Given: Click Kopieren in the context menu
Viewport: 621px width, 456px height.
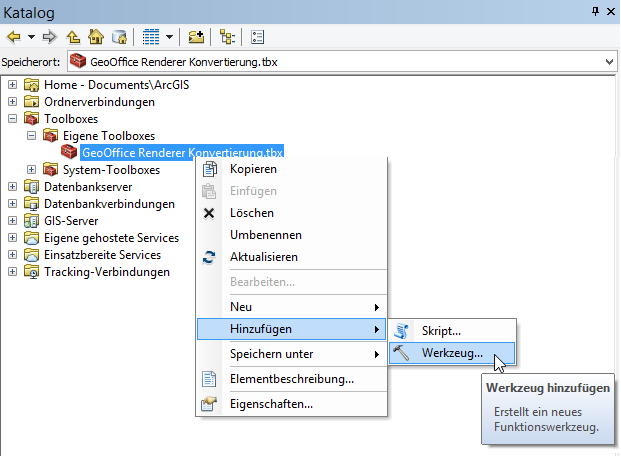Looking at the screenshot, I should pyautogui.click(x=253, y=169).
